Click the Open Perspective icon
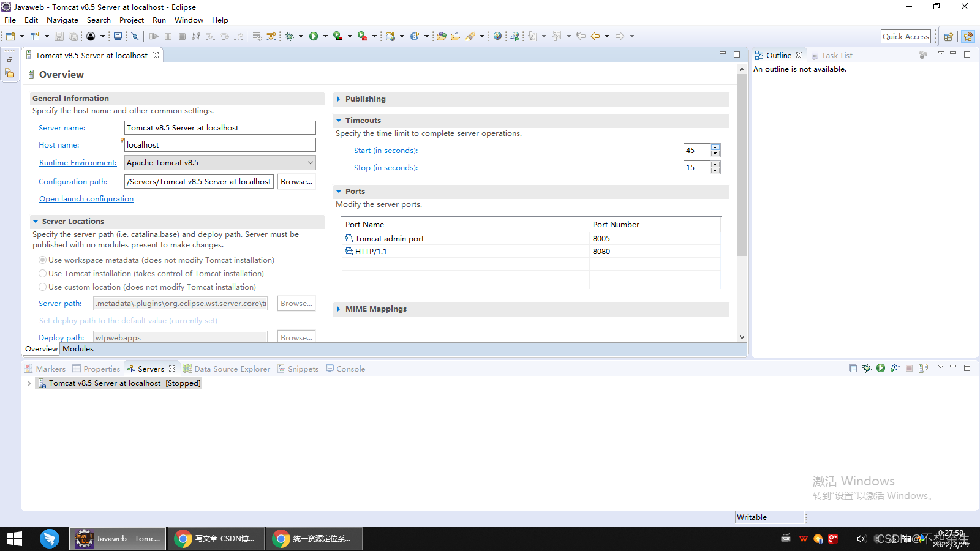980x551 pixels. (x=948, y=37)
